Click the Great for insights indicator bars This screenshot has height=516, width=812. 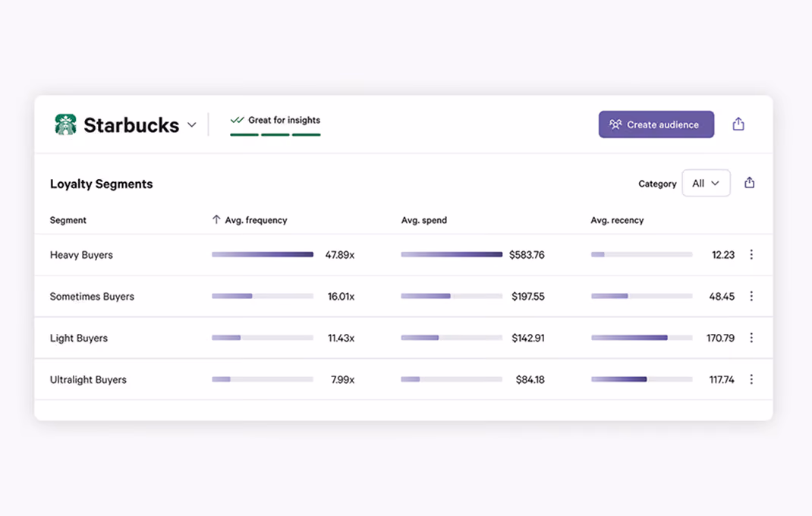[x=275, y=135]
